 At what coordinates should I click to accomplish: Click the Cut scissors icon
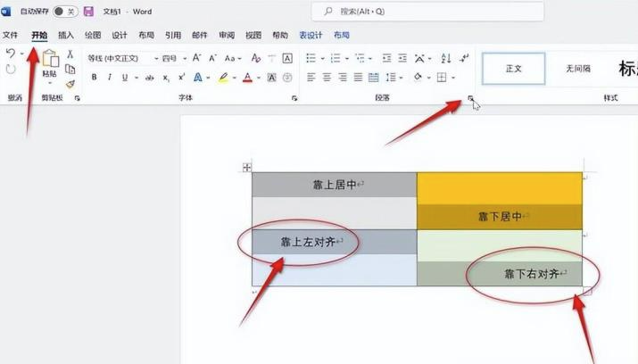tap(70, 54)
